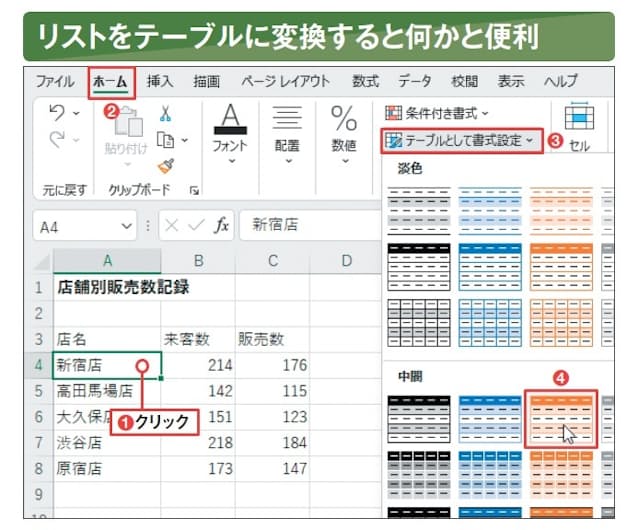Click the formula bar showing 新宿店
Screen dimensions: 638x530
(311, 225)
